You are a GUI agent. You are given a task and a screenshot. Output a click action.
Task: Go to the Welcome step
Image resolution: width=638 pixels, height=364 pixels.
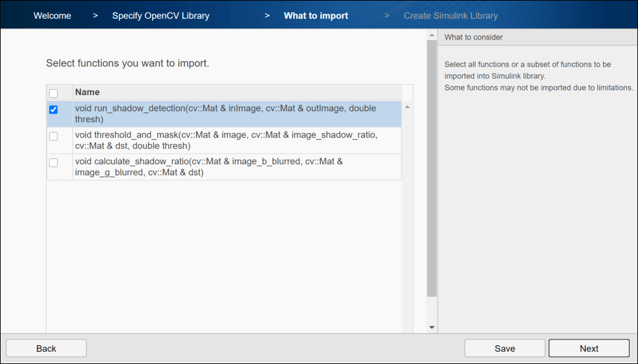point(52,16)
